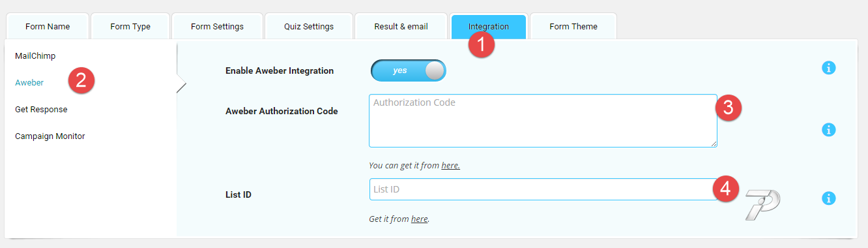Click into the List ID input field

coord(543,189)
